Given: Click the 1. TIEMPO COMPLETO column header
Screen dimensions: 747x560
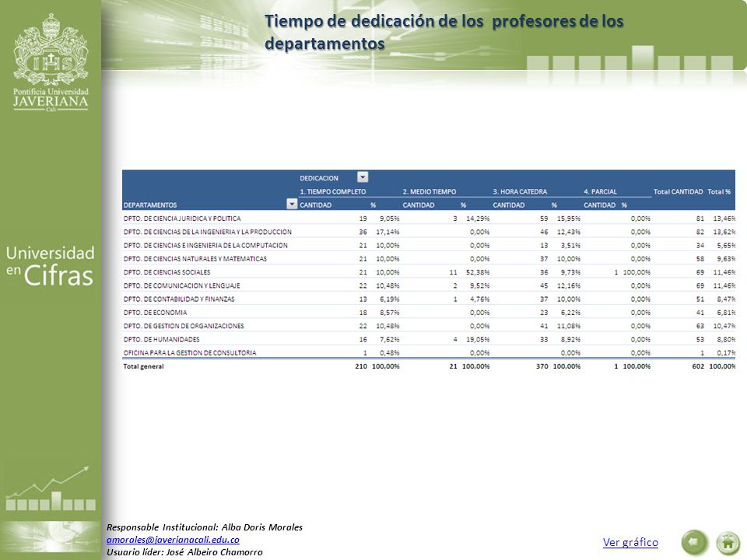Looking at the screenshot, I should pyautogui.click(x=332, y=191).
